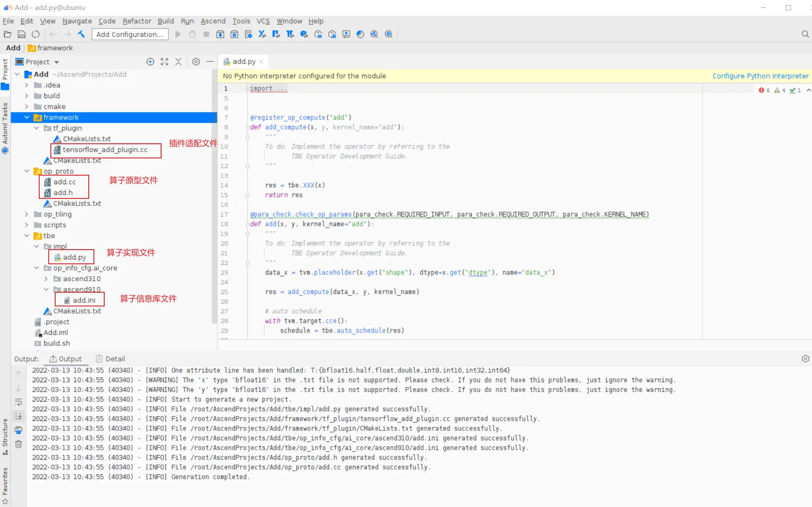Clear output with the trash icon

pos(19,444)
